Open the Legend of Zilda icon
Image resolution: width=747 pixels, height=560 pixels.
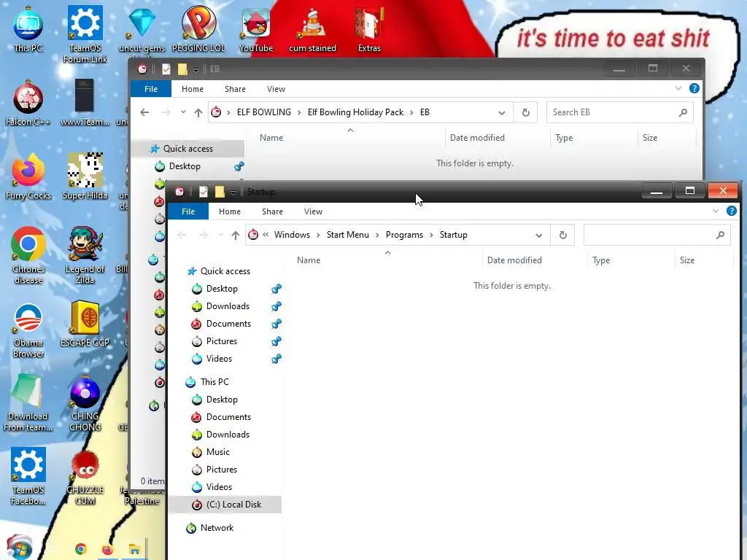click(85, 256)
